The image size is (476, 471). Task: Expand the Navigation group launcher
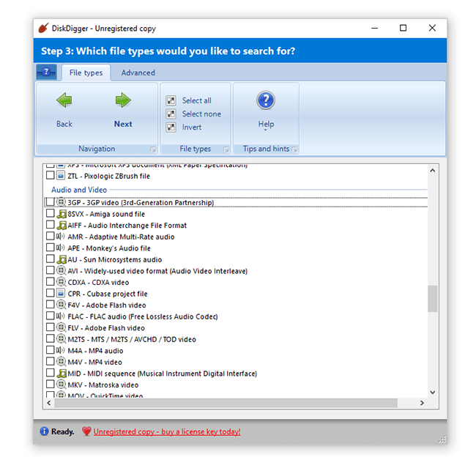153,149
